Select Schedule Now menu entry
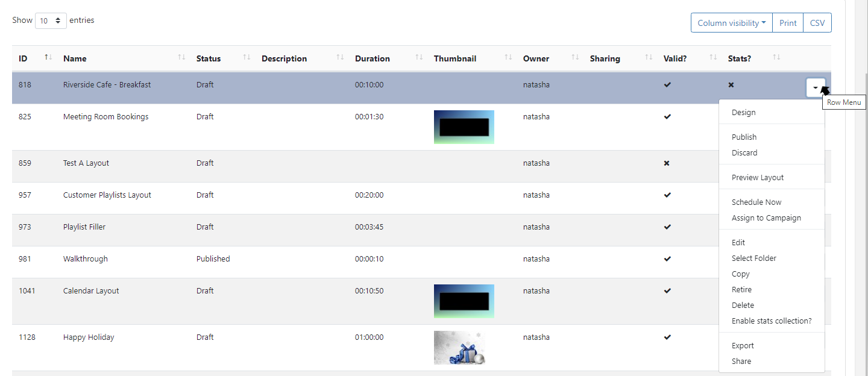The height and width of the screenshot is (376, 868). coord(756,202)
